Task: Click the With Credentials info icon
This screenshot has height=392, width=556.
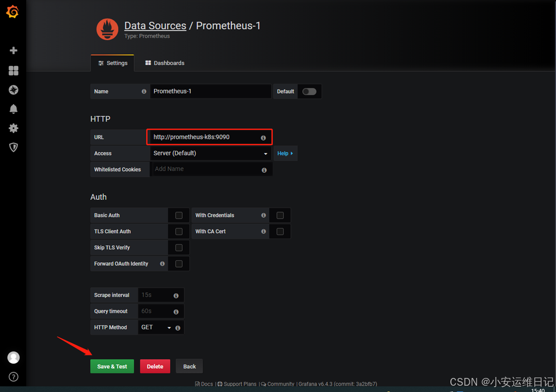Action: point(263,215)
